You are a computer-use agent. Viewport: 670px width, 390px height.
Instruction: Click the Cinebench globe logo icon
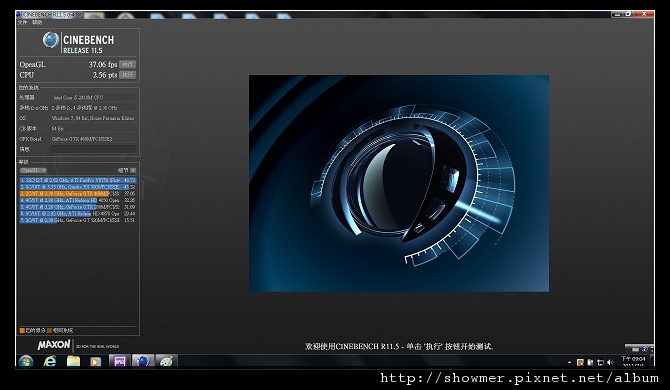coord(51,40)
